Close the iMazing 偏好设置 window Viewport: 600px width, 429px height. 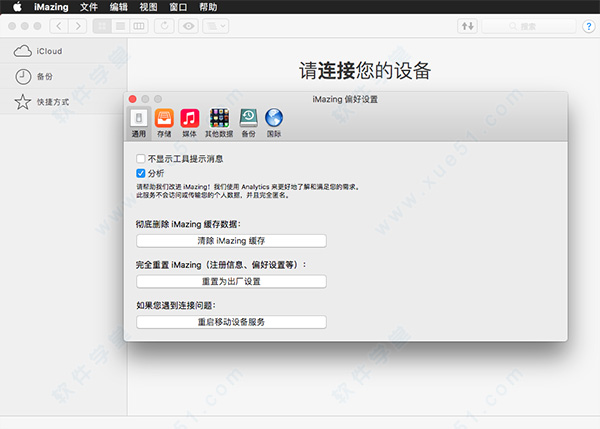tap(133, 99)
